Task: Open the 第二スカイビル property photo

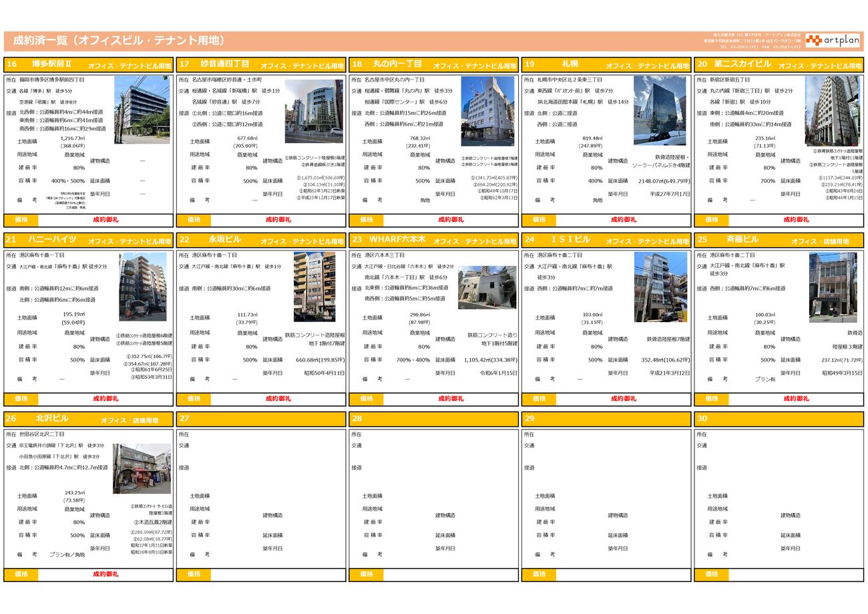Action: point(833,110)
